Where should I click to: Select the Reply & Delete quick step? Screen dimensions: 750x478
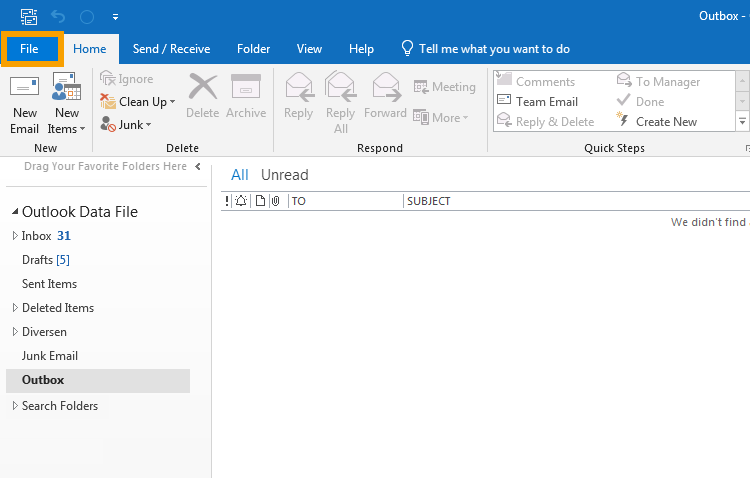click(546, 122)
